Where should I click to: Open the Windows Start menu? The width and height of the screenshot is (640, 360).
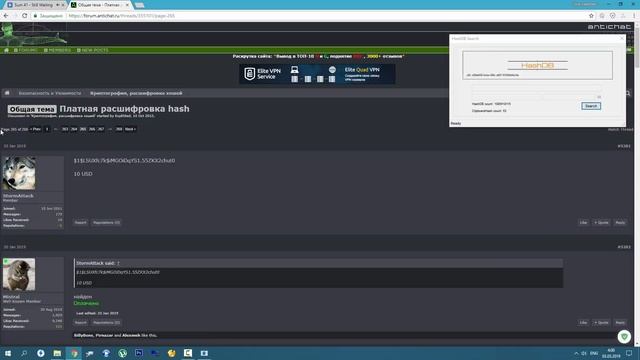click(7, 353)
